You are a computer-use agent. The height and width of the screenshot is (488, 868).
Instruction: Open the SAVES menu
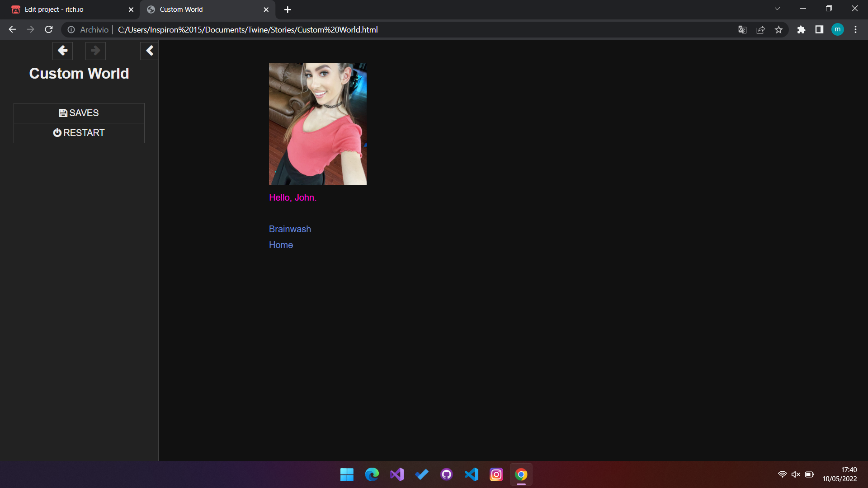pos(79,113)
